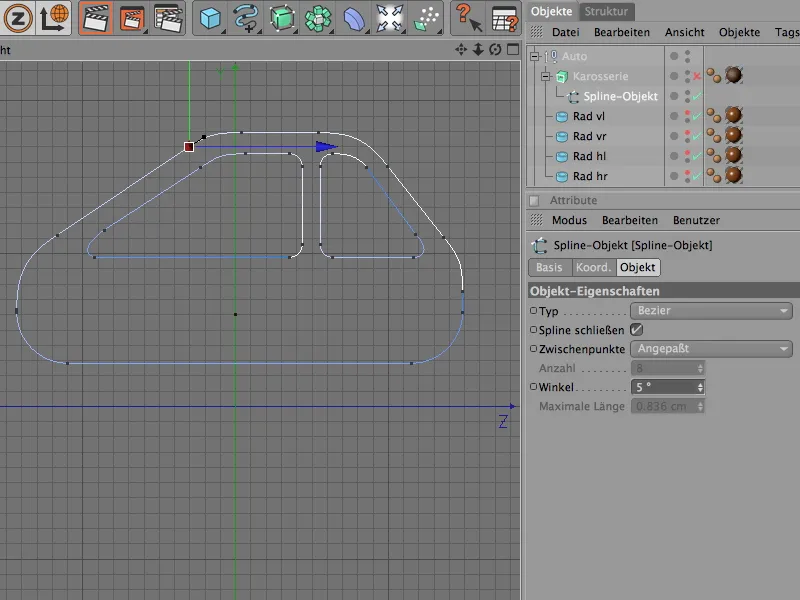Image resolution: width=800 pixels, height=600 pixels.
Task: Toggle Rad vl green enable checkmark
Action: [697, 116]
